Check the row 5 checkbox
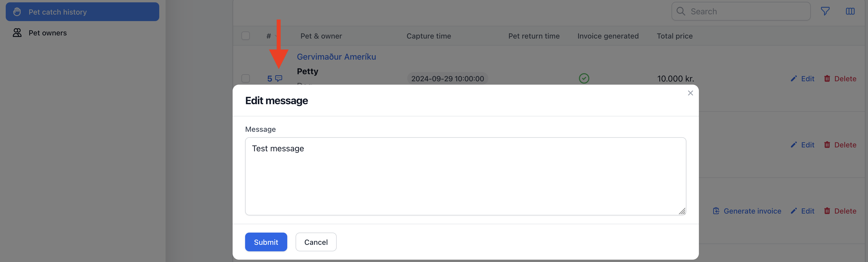Image resolution: width=868 pixels, height=262 pixels. click(246, 78)
